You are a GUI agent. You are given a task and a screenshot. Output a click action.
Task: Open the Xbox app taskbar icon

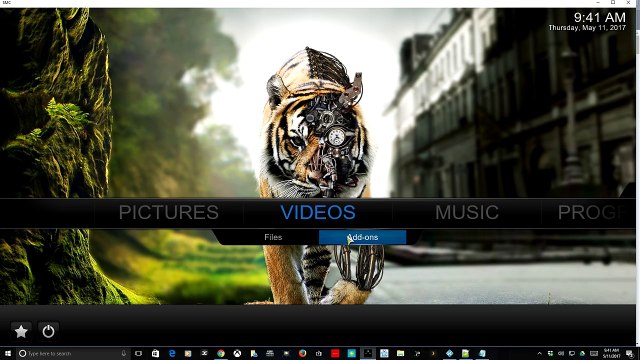237,353
